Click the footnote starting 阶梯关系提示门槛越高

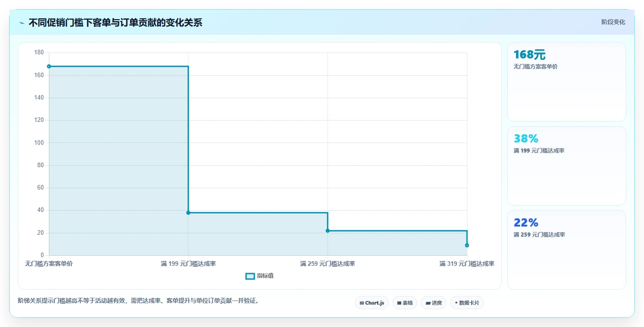click(x=138, y=301)
